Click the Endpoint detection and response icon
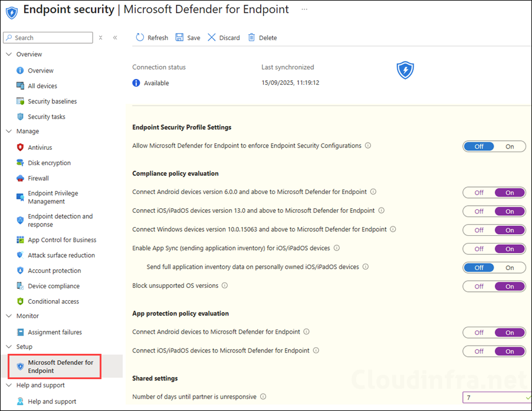532x411 pixels. [x=21, y=220]
